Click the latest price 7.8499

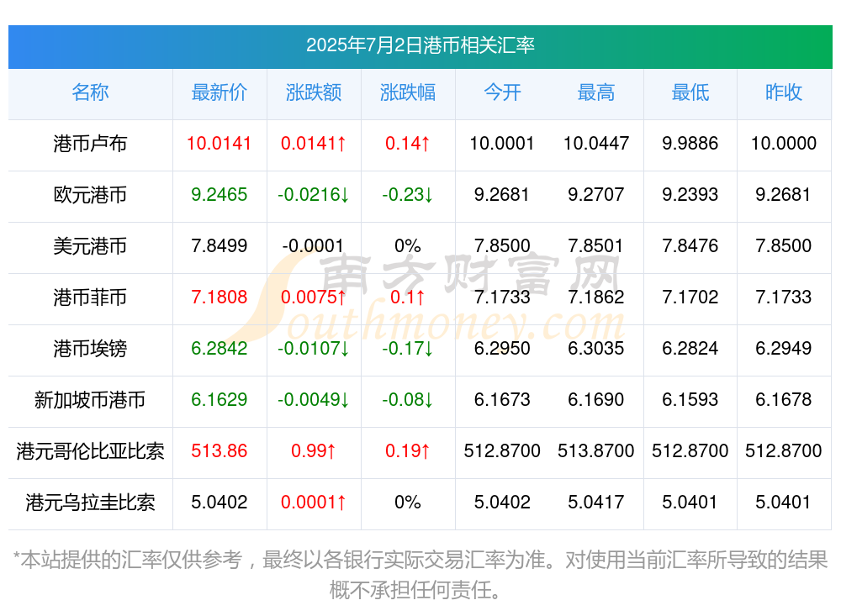tap(220, 246)
